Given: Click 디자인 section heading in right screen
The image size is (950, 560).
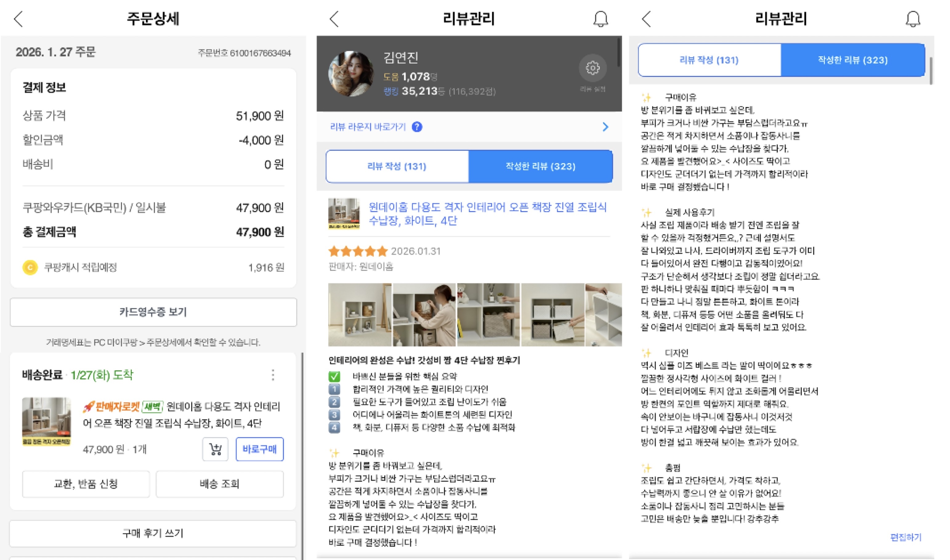Looking at the screenshot, I should (x=676, y=353).
